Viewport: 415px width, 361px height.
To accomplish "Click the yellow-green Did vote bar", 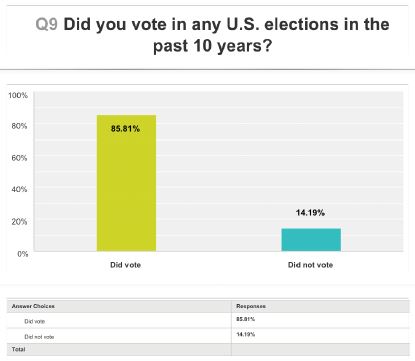I will pos(126,183).
